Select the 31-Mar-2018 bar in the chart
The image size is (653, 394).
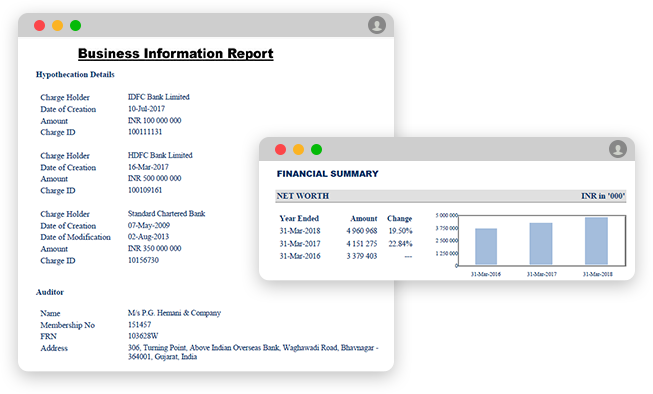coord(596,241)
